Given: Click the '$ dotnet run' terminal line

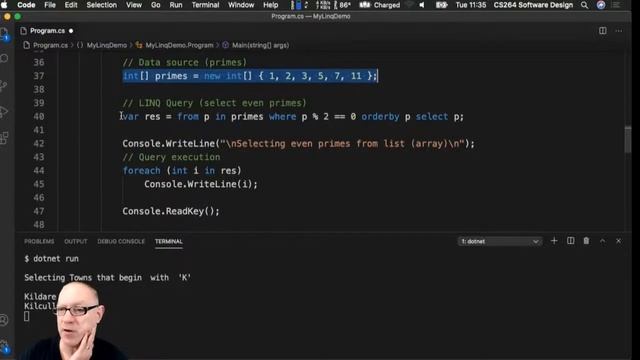Looking at the screenshot, I should click(x=51, y=259).
